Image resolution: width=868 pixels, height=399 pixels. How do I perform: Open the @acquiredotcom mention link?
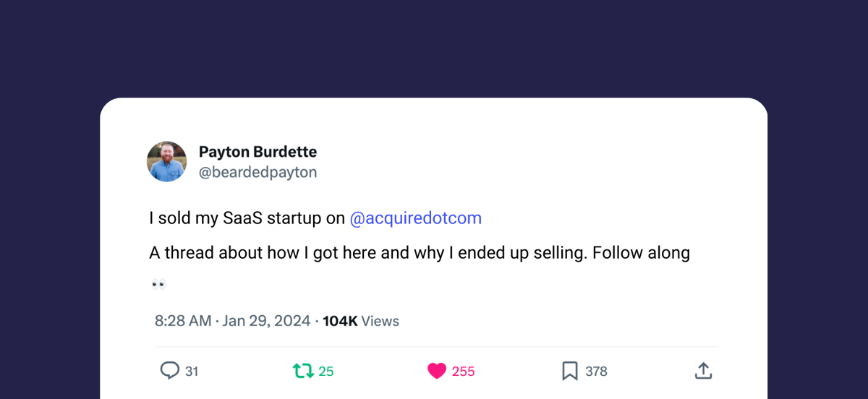point(415,218)
